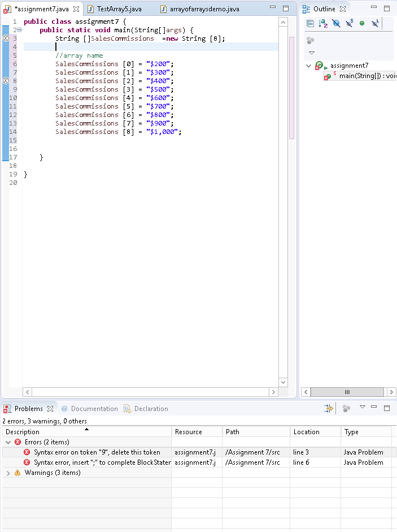Click the "$200" string on line 6
Viewport: 397px width, 532px height.
[158, 64]
